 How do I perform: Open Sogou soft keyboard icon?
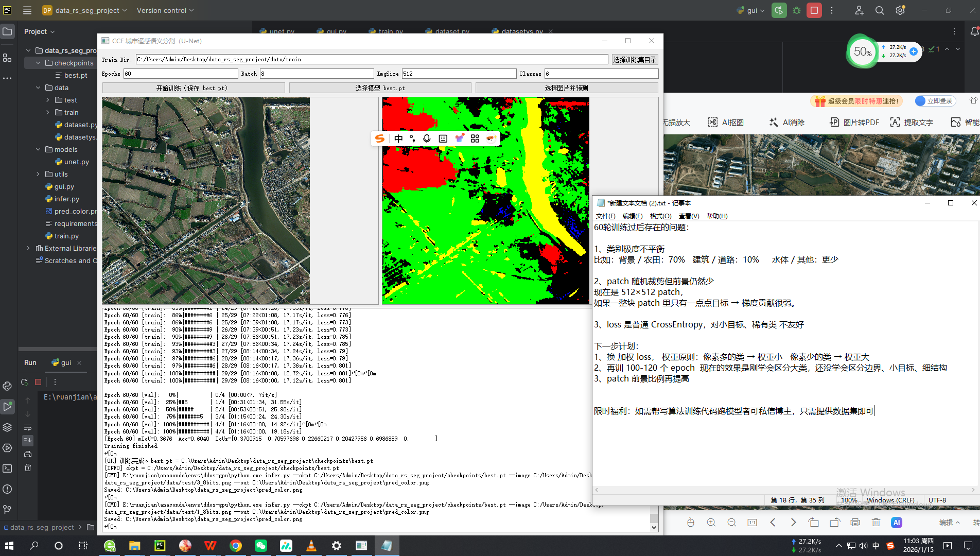443,138
